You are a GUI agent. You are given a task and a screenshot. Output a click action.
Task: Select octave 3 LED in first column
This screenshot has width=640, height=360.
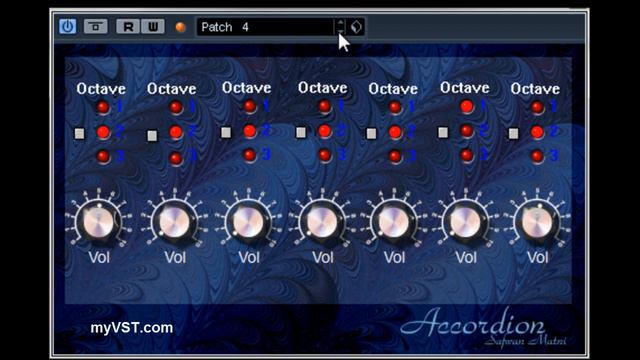(x=103, y=156)
